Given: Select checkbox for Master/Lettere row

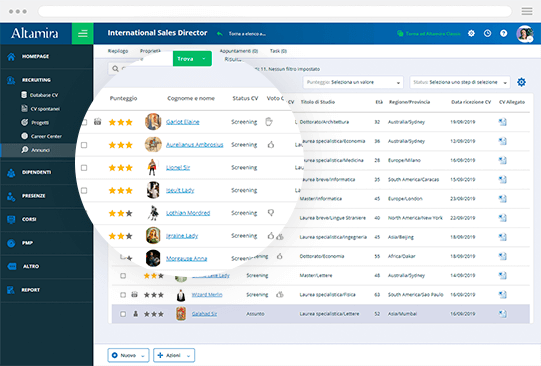Looking at the screenshot, I should click(x=123, y=276).
